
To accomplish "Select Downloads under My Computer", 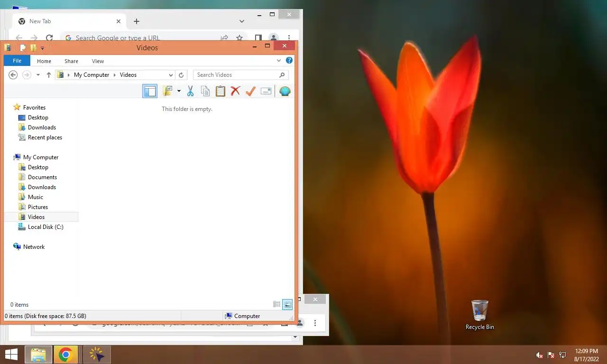I will (42, 187).
